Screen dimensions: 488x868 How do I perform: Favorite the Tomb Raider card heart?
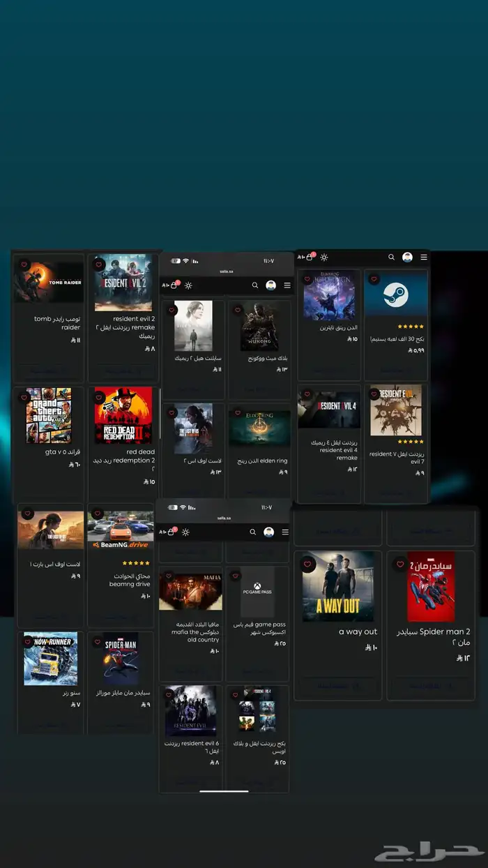[24, 265]
